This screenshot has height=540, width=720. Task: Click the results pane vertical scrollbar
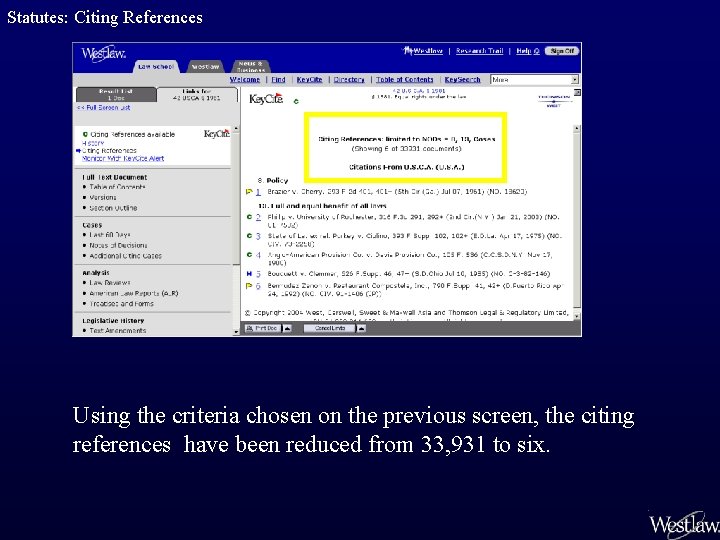577,222
